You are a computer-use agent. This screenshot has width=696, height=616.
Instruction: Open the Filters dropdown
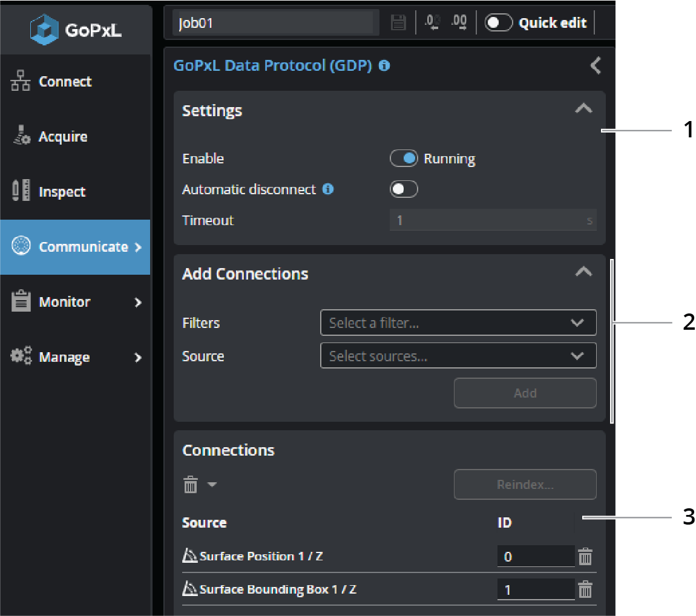(458, 323)
